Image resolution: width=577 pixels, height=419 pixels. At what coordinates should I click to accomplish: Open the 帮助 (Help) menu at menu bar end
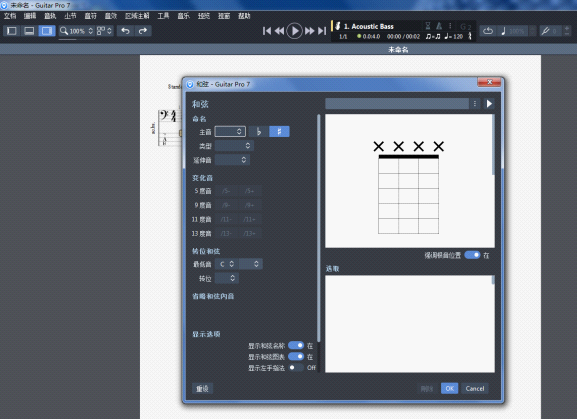244,16
